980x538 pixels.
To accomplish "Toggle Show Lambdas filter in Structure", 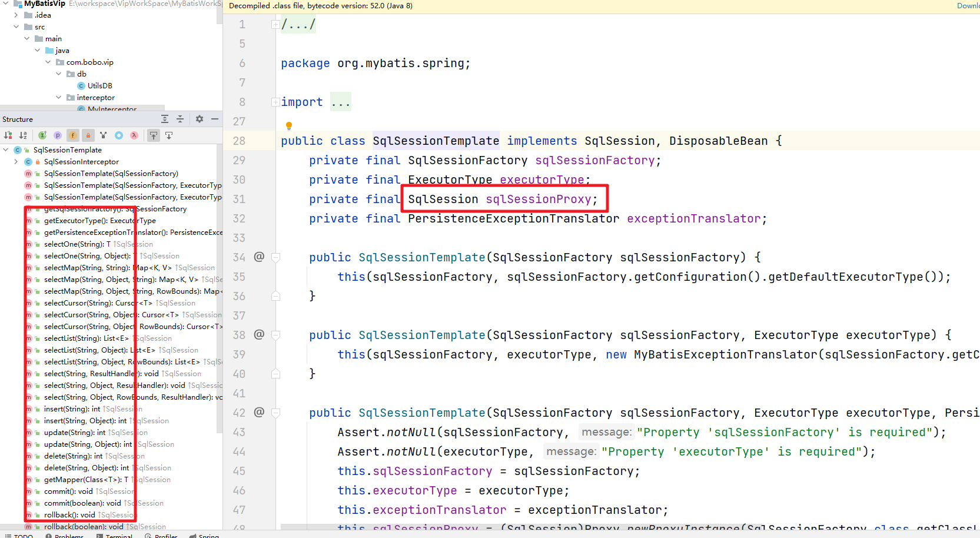I will coord(134,135).
